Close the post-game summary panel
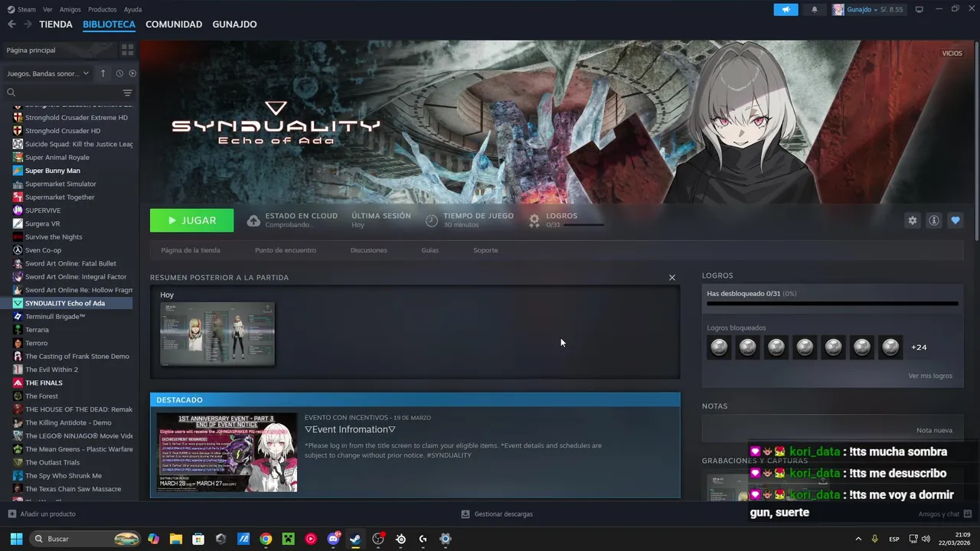This screenshot has width=980, height=551. pyautogui.click(x=672, y=277)
